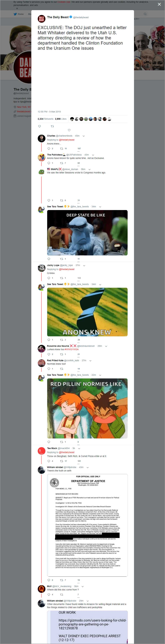165x644 pixels.
Task: Expand options on Rosanne aka Naunie tweet
Action: pos(106,346)
